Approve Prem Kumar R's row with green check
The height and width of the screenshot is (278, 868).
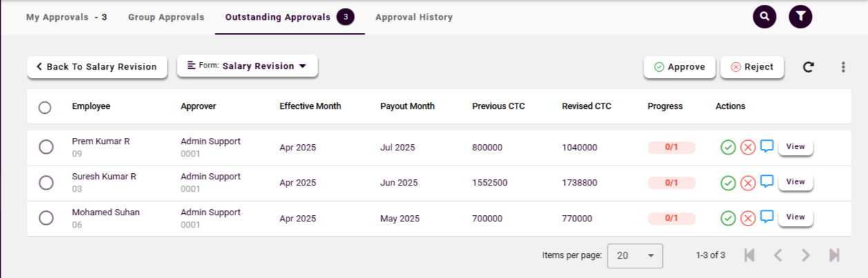(728, 147)
